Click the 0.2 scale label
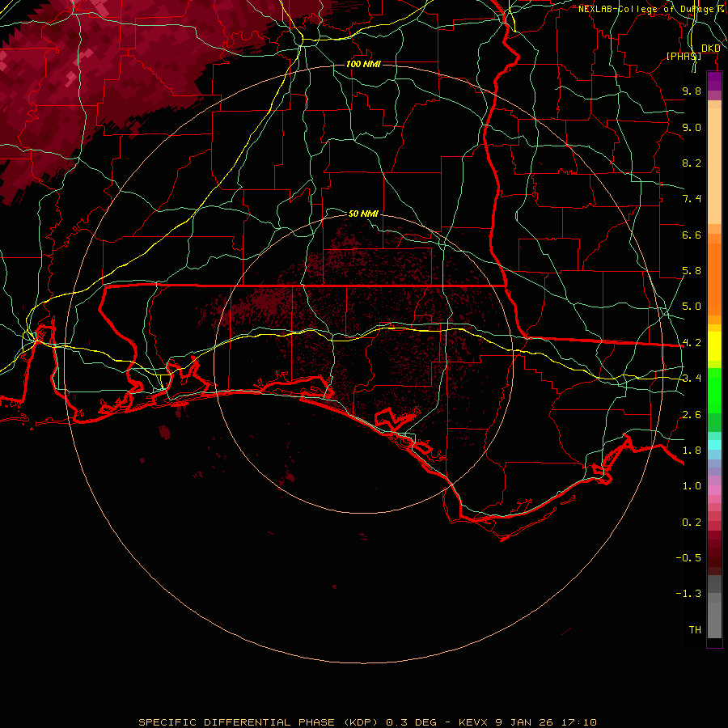The height and width of the screenshot is (728, 728). [x=692, y=523]
